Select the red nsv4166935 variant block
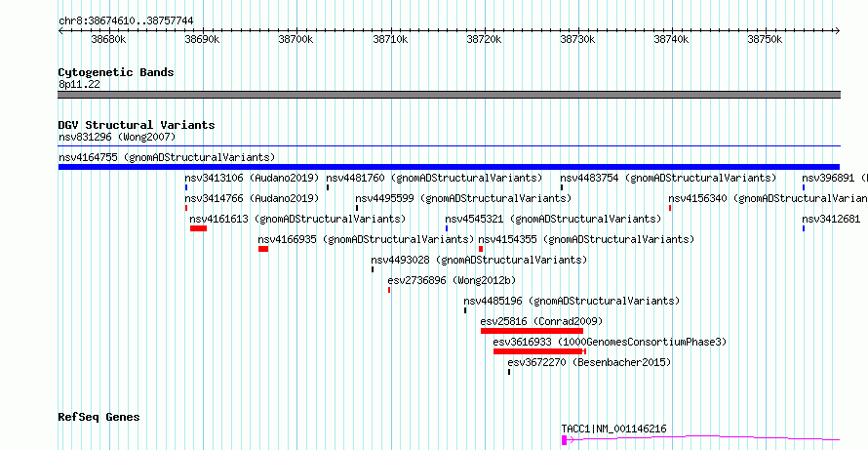The image size is (868, 450). click(263, 249)
